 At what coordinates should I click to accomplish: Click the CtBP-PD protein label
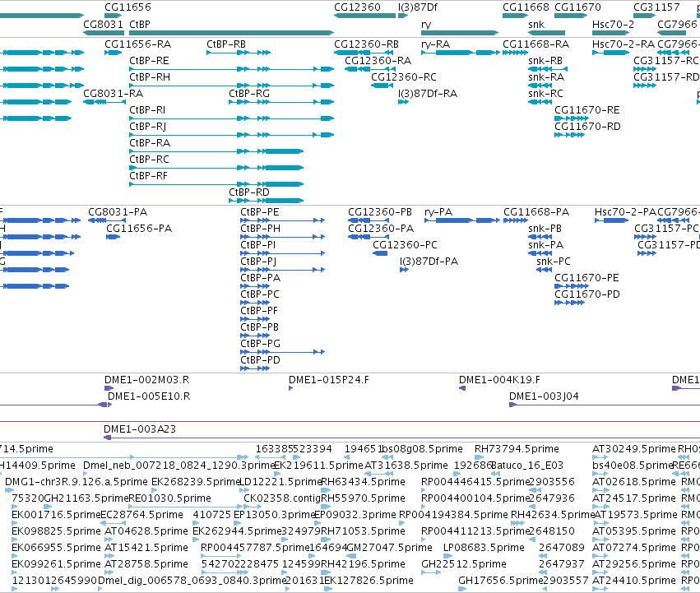click(260, 360)
